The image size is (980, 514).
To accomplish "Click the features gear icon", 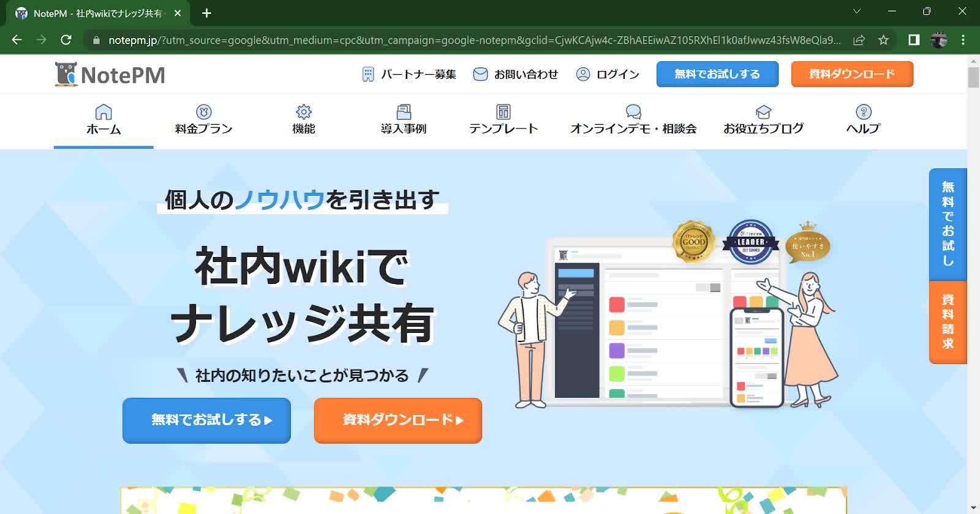I will tap(304, 111).
